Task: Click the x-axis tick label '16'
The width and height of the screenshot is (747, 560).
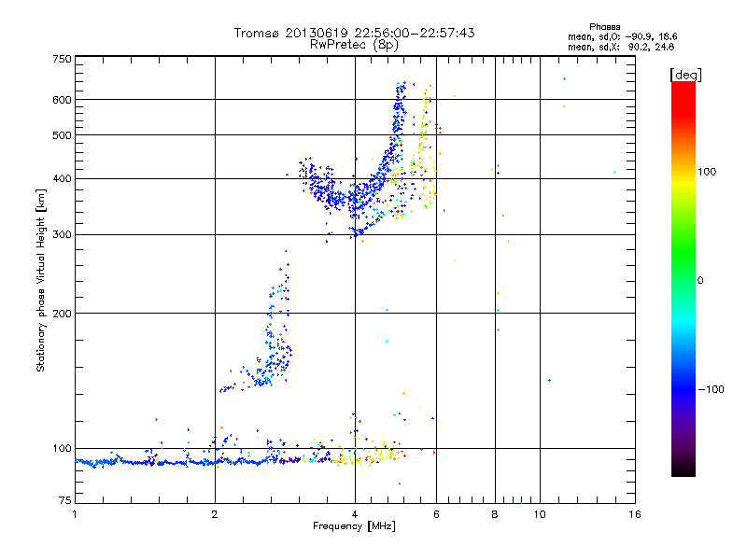Action: 635,514
